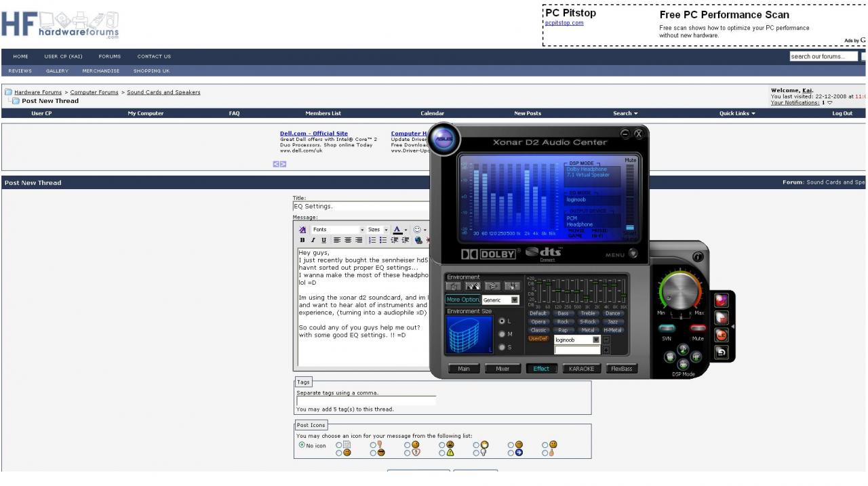Click bottom return-arrow icon in Xonar side strip
The image size is (868, 486).
[722, 352]
